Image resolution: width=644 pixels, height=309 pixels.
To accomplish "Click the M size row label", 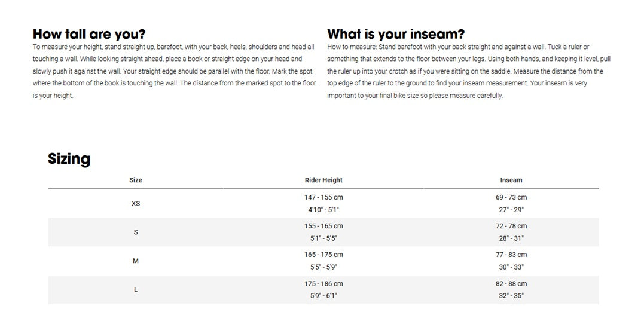I will [x=136, y=261].
